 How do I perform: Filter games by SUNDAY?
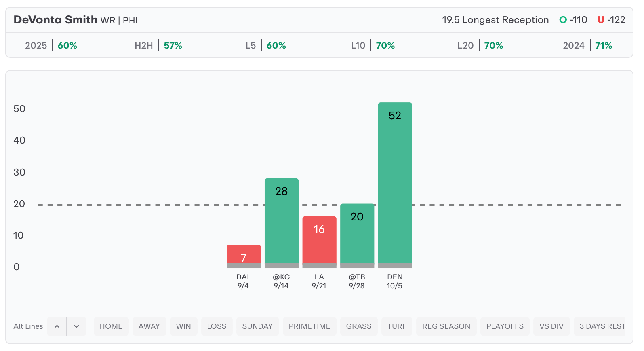coord(257,326)
